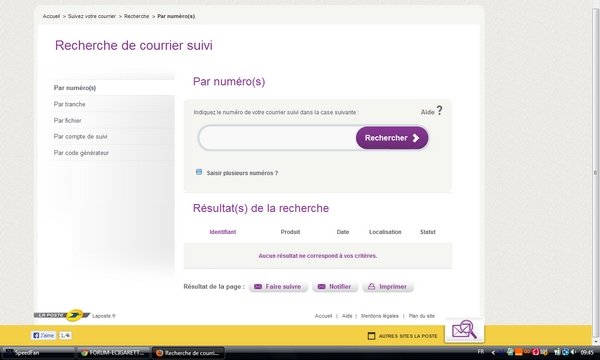Switch to SpeedFan taskbar item
The width and height of the screenshot is (600, 360).
click(x=38, y=353)
